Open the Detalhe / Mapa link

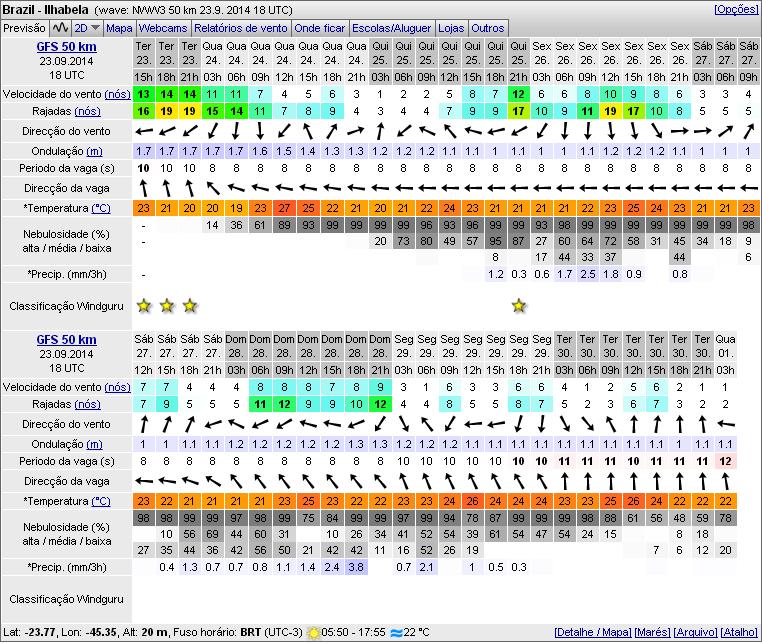[x=593, y=632]
